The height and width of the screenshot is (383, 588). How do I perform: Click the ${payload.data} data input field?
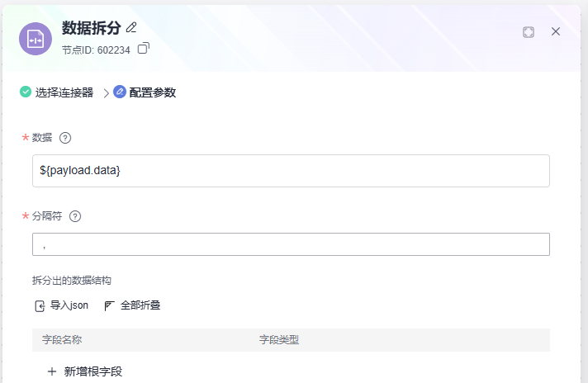(x=291, y=171)
